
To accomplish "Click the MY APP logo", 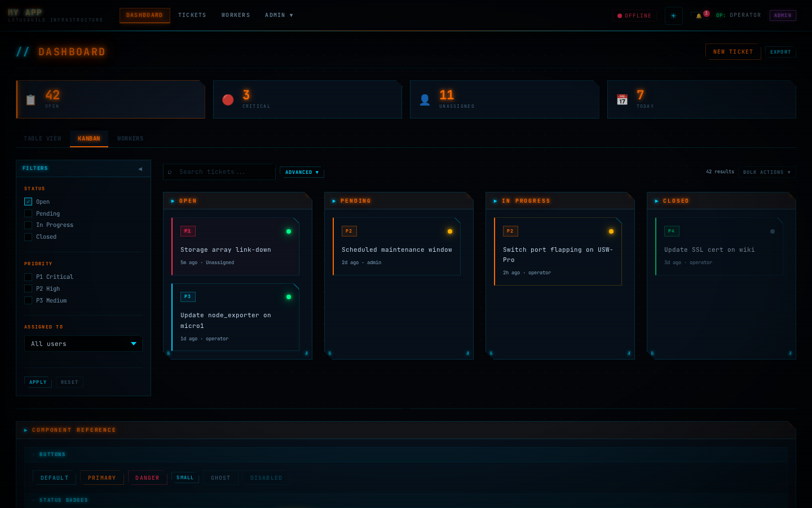I will point(25,12).
